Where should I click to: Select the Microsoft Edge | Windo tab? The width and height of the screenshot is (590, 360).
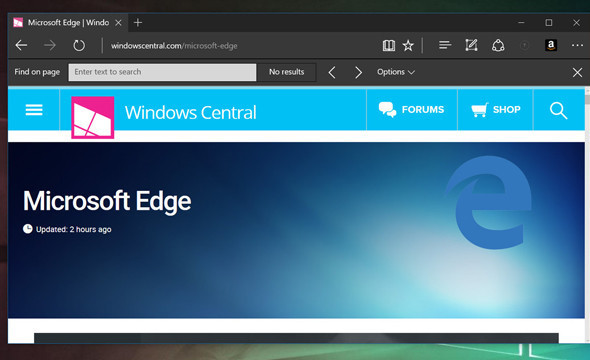coord(68,23)
